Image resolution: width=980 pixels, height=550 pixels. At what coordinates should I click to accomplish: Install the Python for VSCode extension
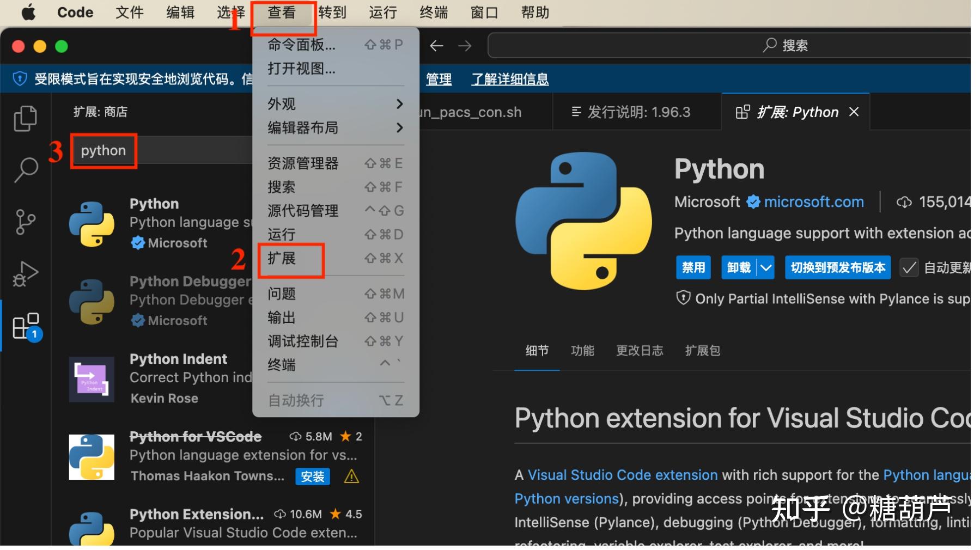click(x=312, y=476)
